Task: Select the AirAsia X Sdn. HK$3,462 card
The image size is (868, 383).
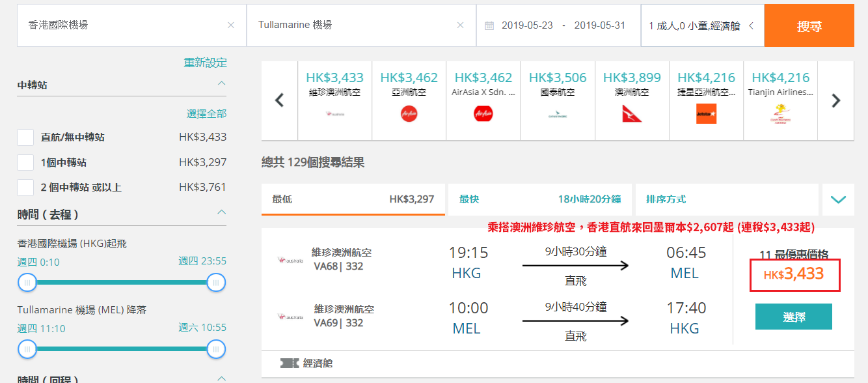Action: pos(483,100)
